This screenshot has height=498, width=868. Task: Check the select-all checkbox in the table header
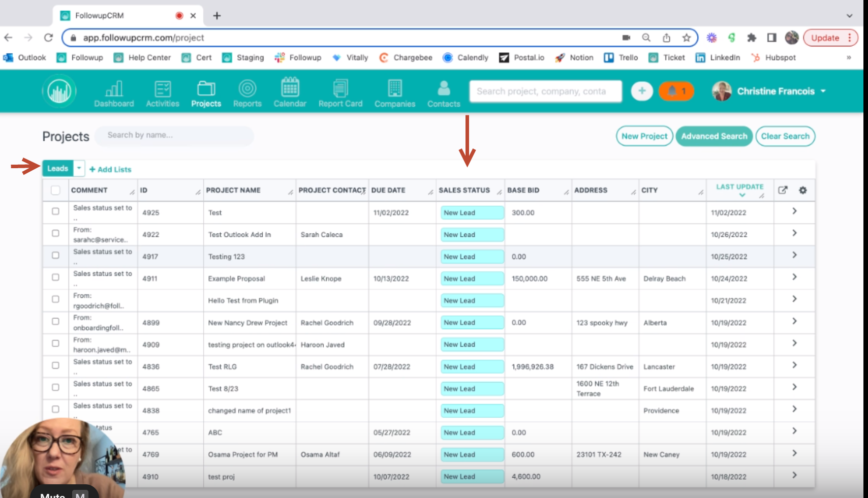click(55, 190)
